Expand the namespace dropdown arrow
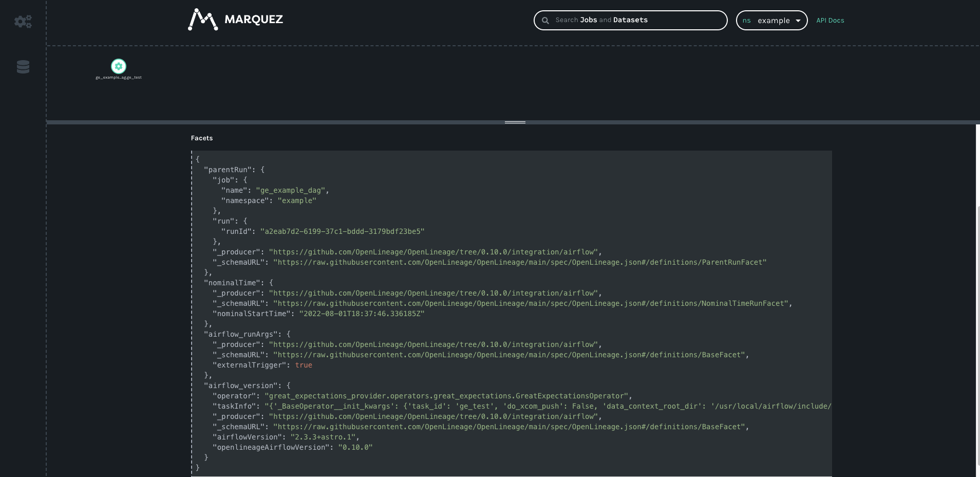This screenshot has height=477, width=980. click(x=798, y=21)
